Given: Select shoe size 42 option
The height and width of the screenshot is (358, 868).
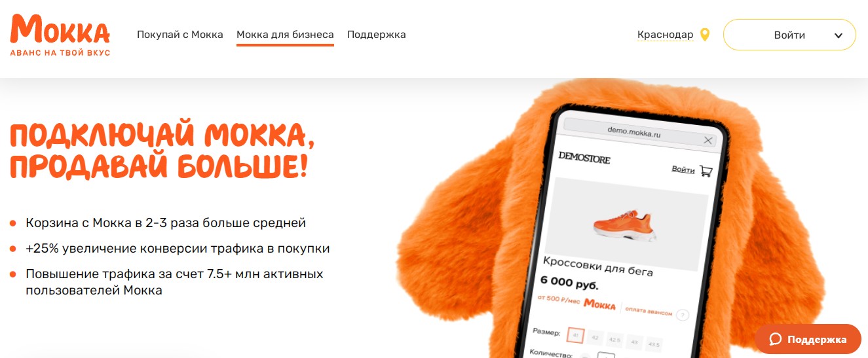Looking at the screenshot, I should click(x=595, y=338).
